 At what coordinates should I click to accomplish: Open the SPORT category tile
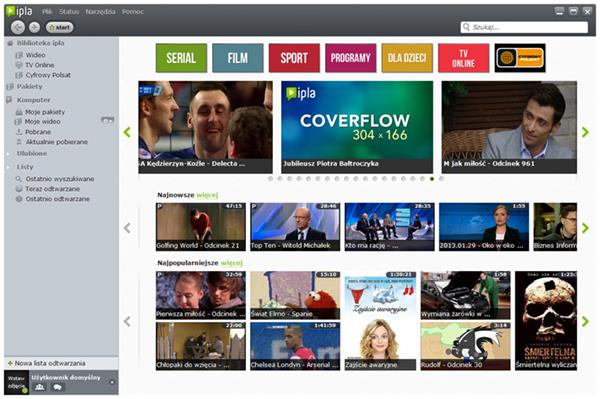294,58
